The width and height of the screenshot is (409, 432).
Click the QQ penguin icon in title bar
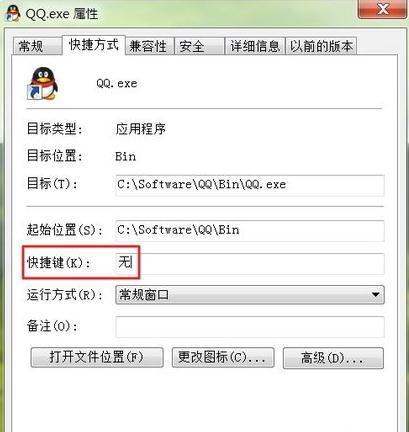coord(13,12)
